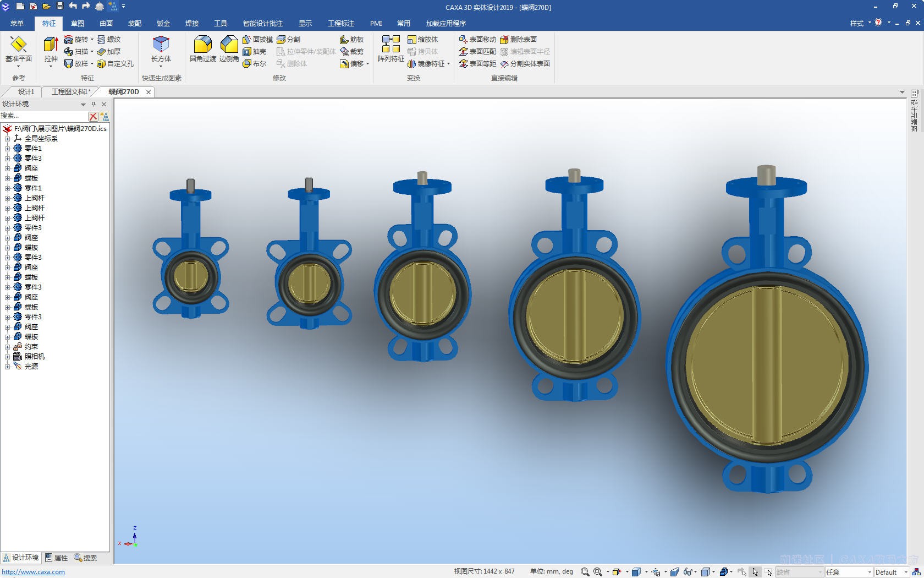Screen dimensions: 924x578
Task: Click the 分割 split tool
Action: point(289,40)
